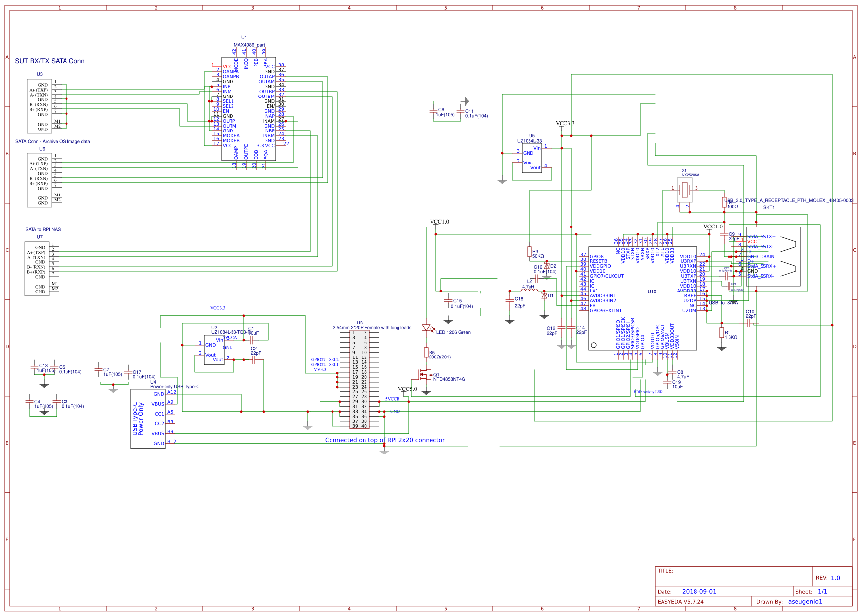Viewport: 862px width, 616px height.
Task: Select the D1 diode symbol
Action: (544, 295)
